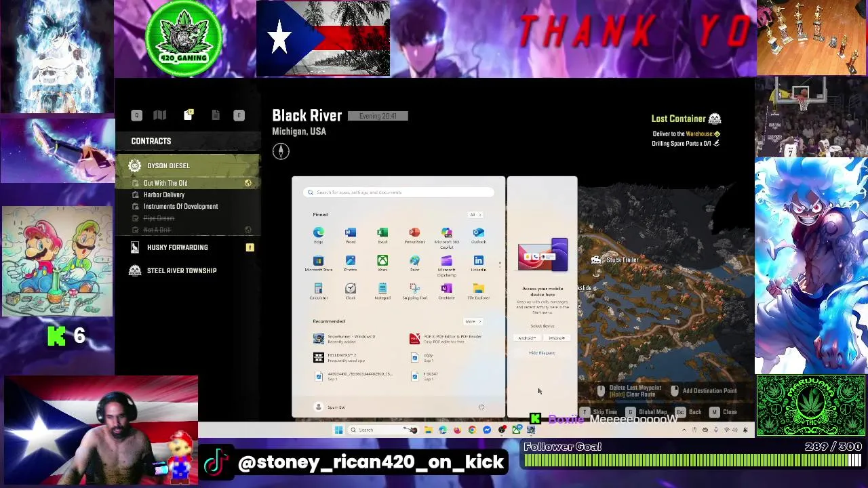Viewport: 868px width, 488px height.
Task: Open recommended PDF X editor entry
Action: click(446, 339)
